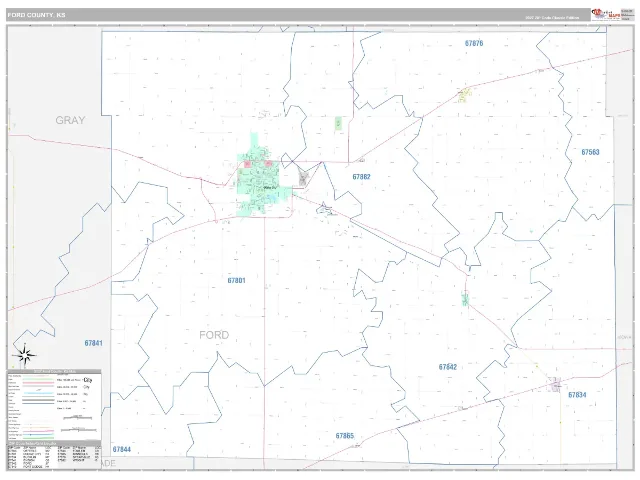
Task: Click ZIP code label 67834
Action: tap(577, 395)
